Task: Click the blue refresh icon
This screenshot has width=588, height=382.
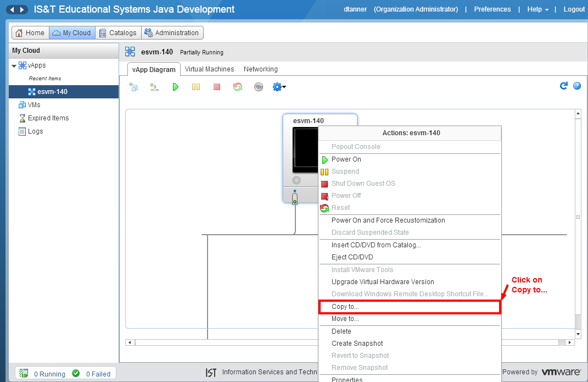Action: point(563,86)
